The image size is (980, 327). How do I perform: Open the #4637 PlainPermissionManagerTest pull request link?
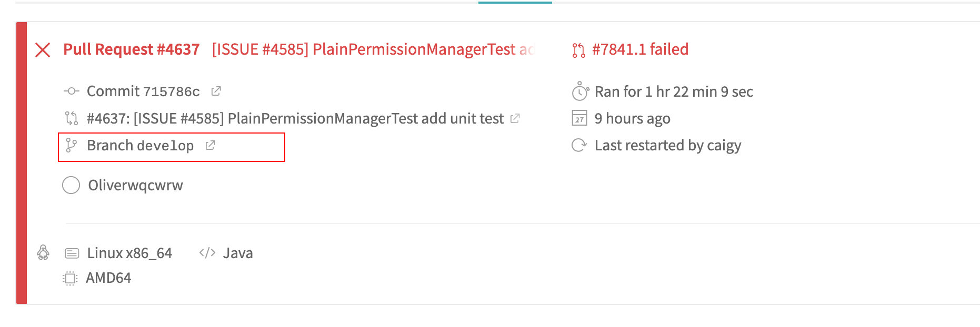(x=295, y=119)
